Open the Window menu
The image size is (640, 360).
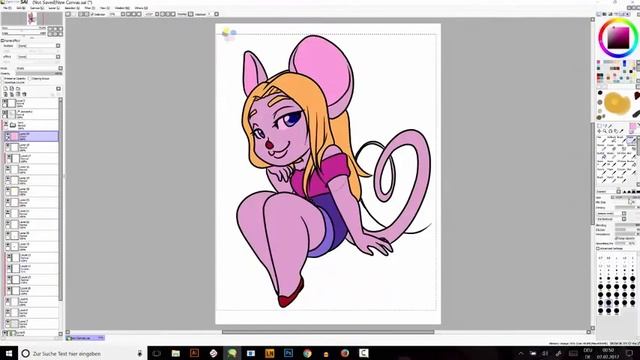122,8
